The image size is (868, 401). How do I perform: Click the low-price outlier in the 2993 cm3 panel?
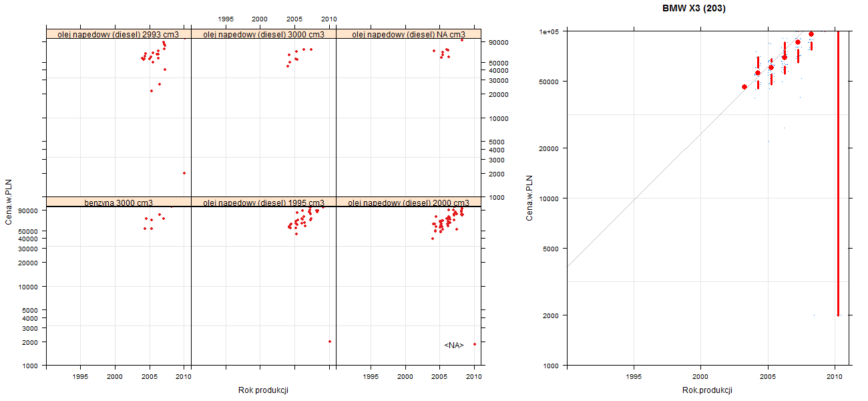(184, 173)
